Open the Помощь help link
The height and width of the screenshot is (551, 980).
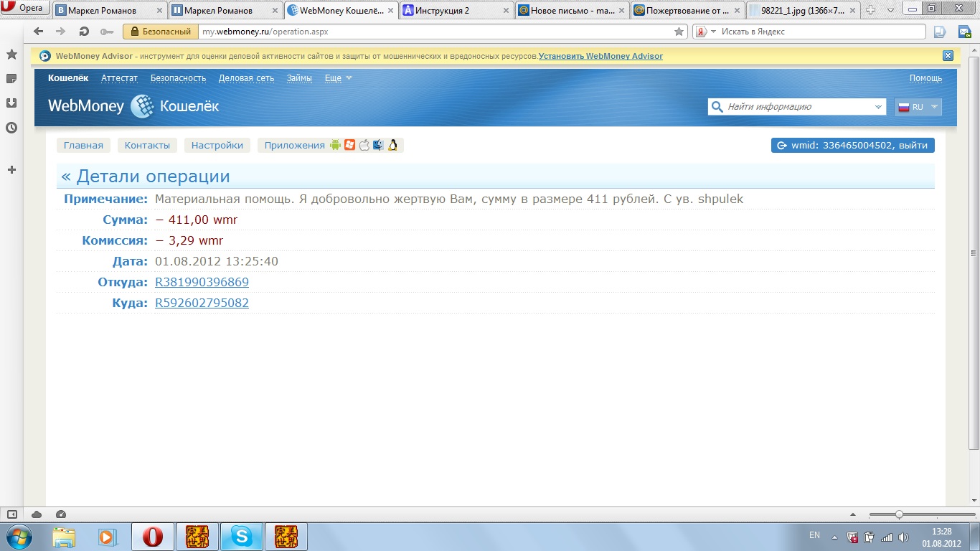click(x=925, y=78)
